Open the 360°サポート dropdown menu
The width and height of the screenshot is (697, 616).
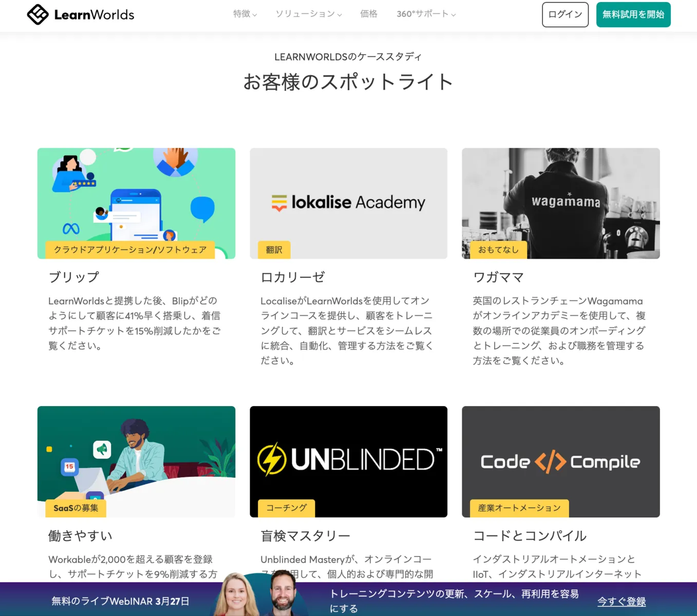click(x=426, y=14)
